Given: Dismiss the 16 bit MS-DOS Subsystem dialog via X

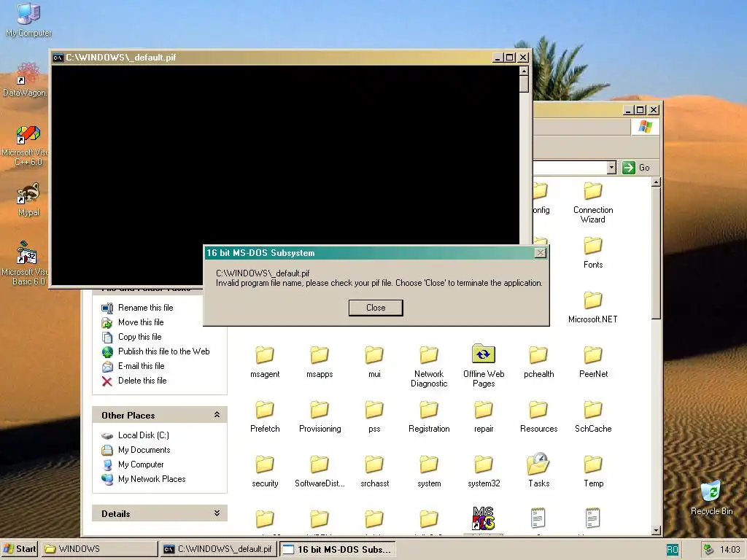Looking at the screenshot, I should [x=540, y=253].
